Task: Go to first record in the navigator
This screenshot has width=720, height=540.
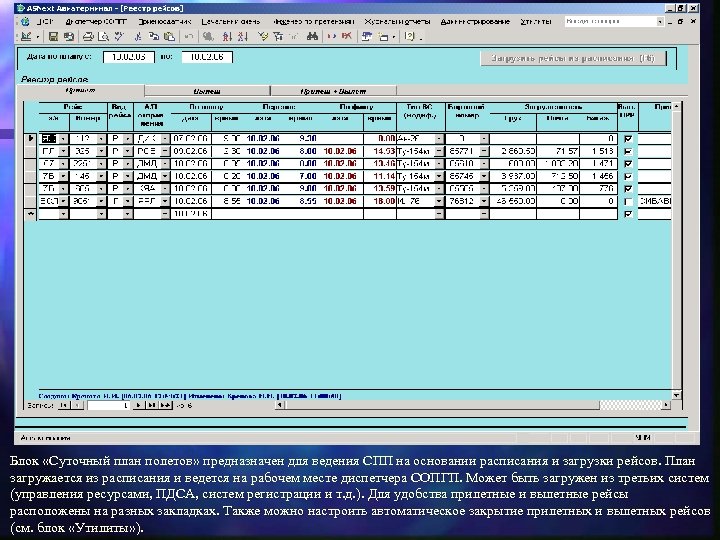Action: coord(64,405)
